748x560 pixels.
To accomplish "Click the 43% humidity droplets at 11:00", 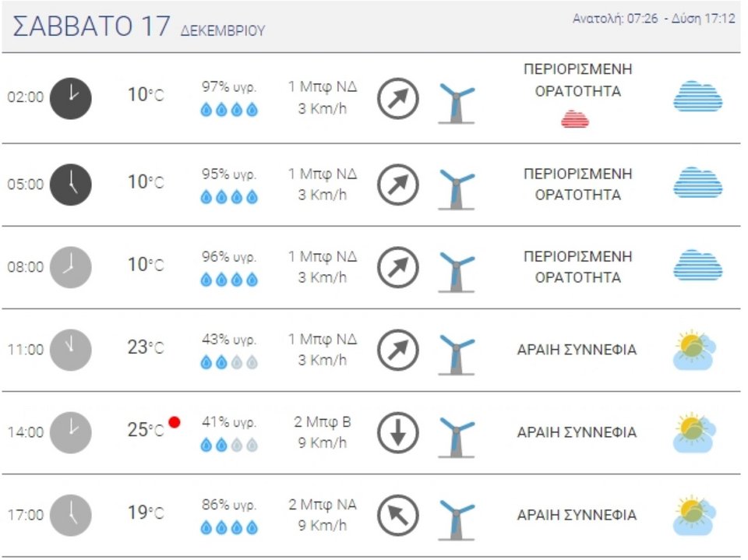I will click(x=229, y=363).
